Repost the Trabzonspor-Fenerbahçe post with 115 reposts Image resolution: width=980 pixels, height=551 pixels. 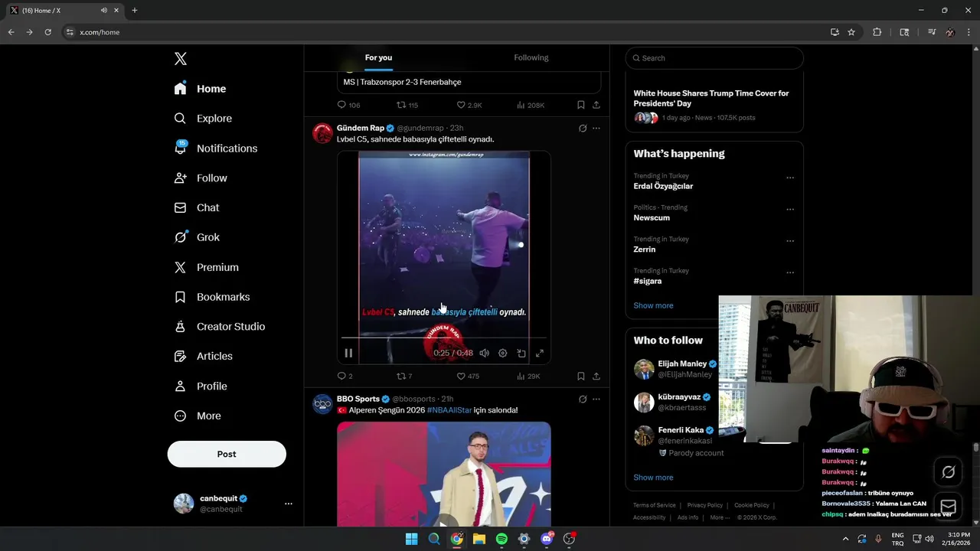tap(407, 105)
